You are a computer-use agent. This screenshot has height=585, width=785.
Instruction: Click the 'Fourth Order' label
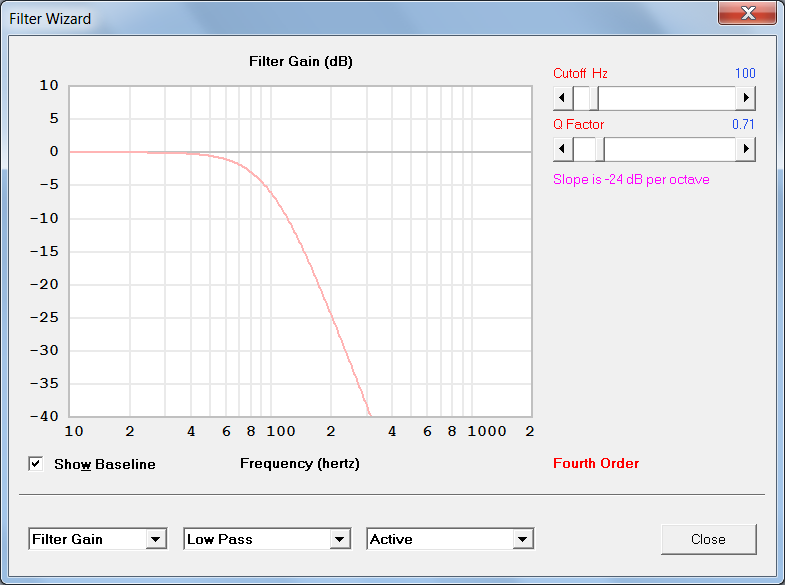[596, 463]
